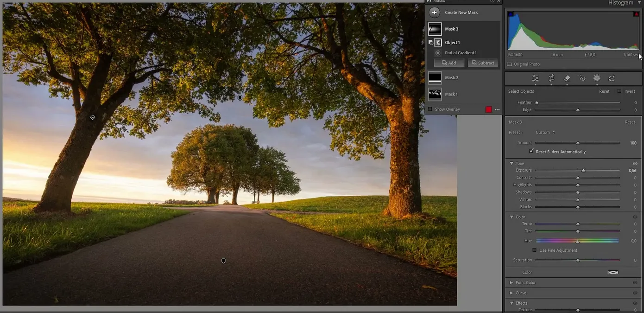The image size is (644, 313).
Task: Toggle the highlight clipping indicator in histogram
Action: tap(636, 14)
